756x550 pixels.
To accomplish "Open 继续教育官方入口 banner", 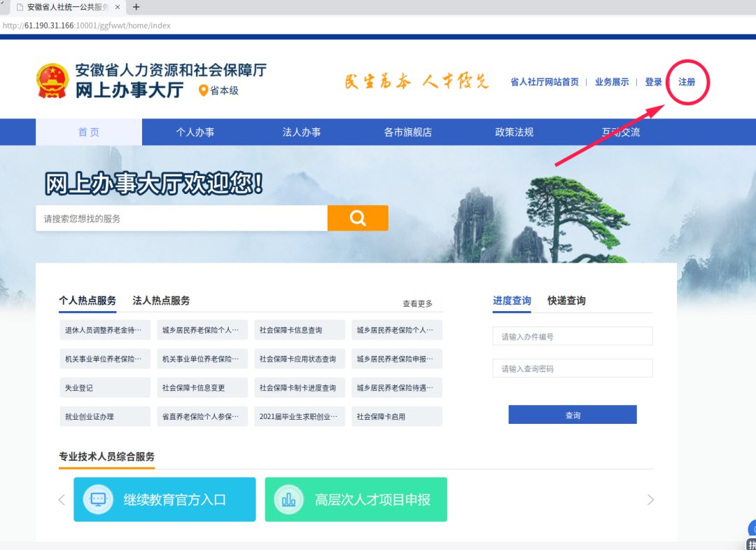I will click(x=164, y=500).
